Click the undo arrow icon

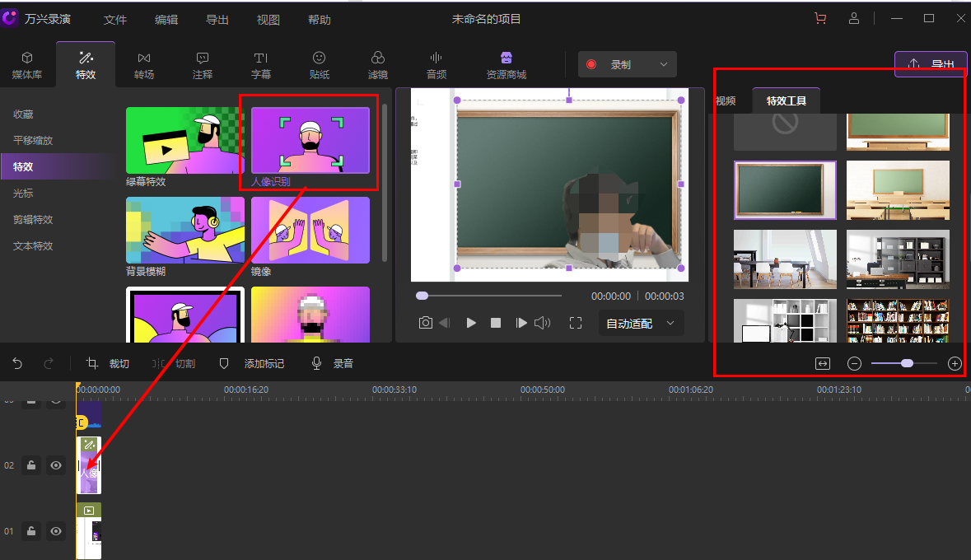coord(17,363)
